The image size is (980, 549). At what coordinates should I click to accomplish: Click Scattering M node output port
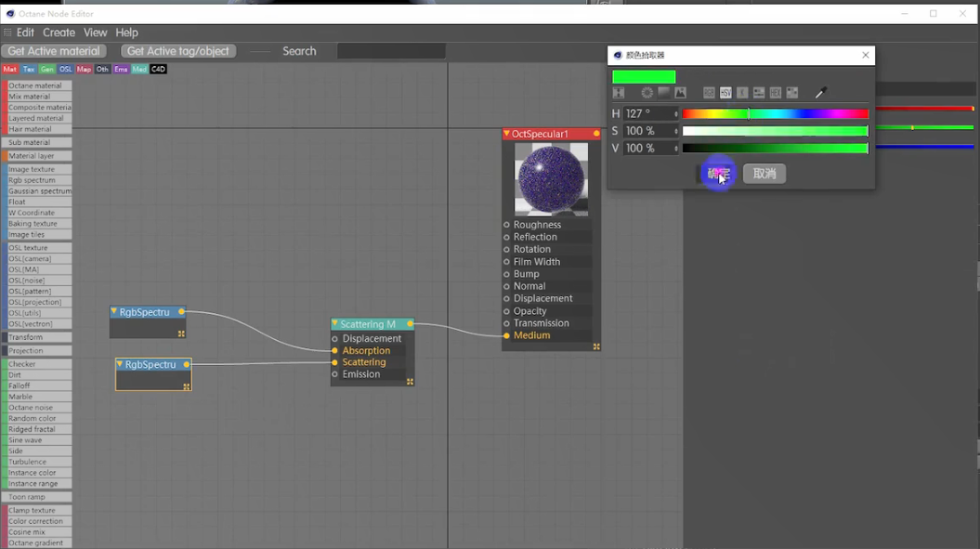(410, 324)
